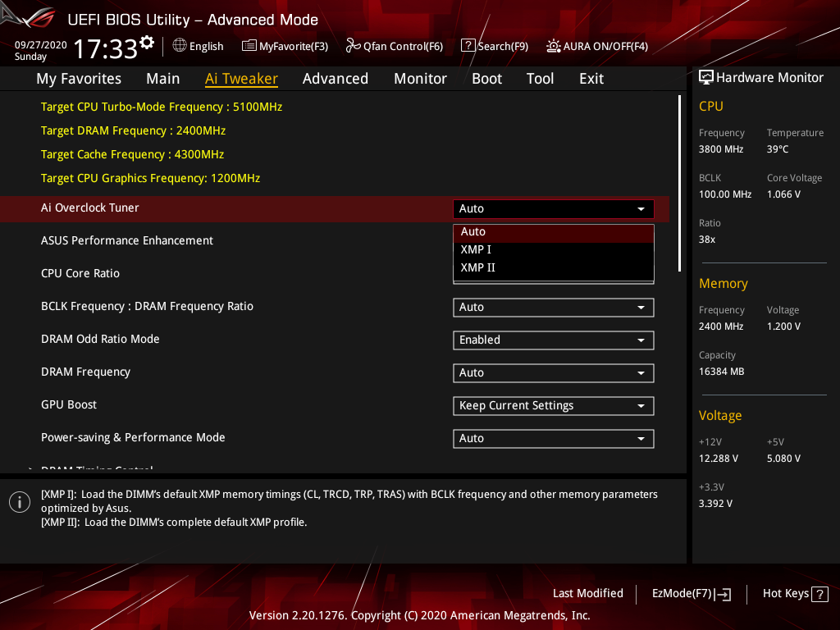The width and height of the screenshot is (840, 630).
Task: Click the info circle icon
Action: point(20,502)
